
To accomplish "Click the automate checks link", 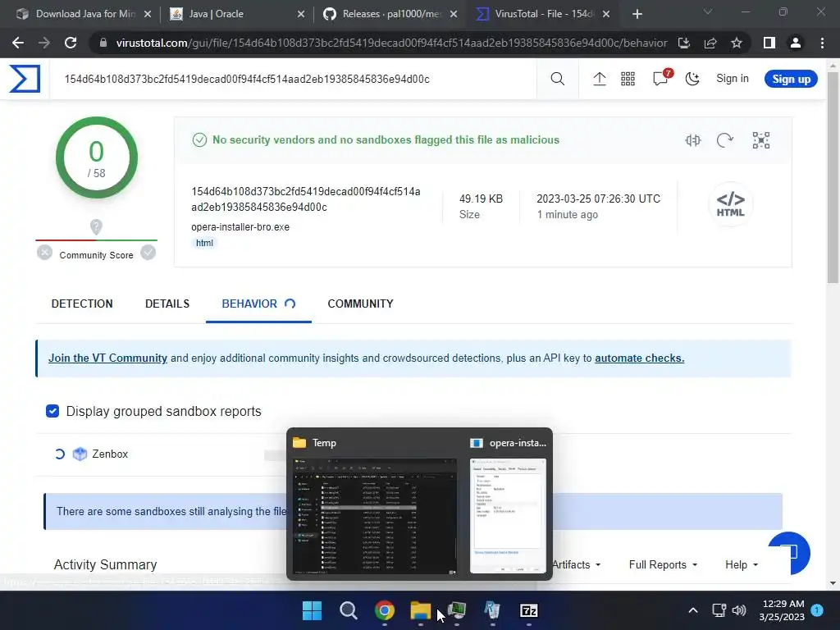I will tap(640, 358).
